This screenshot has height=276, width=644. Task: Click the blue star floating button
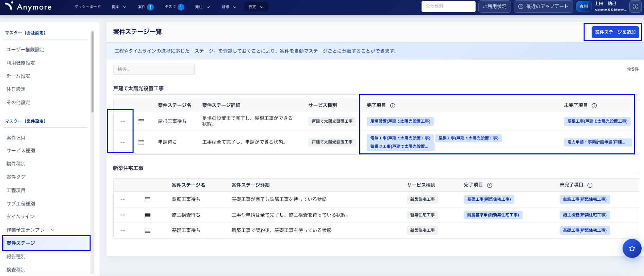pos(632,248)
